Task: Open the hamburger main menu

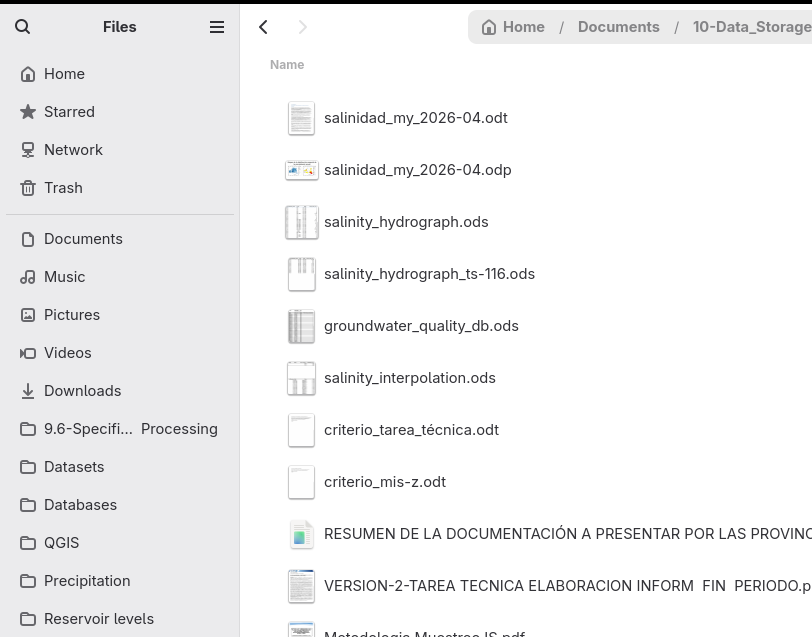Action: point(217,27)
